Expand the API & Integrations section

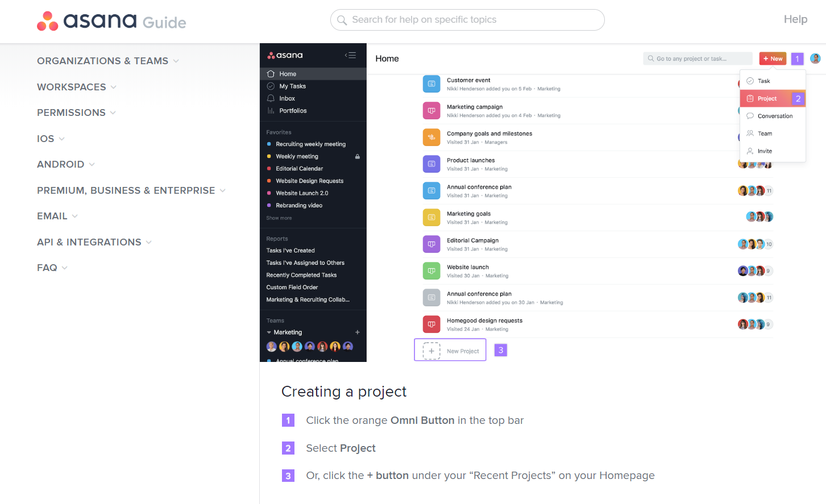point(94,242)
